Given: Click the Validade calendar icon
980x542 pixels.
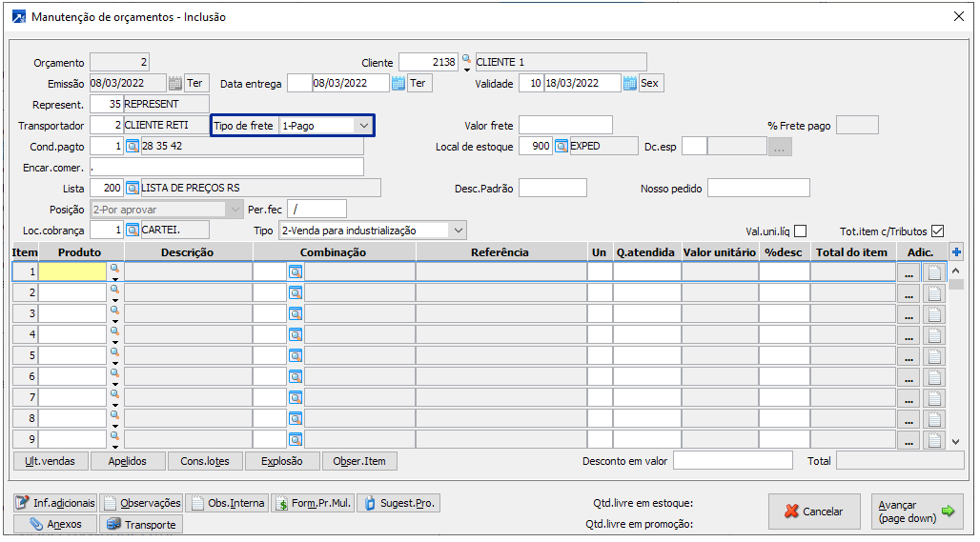Looking at the screenshot, I should [629, 83].
